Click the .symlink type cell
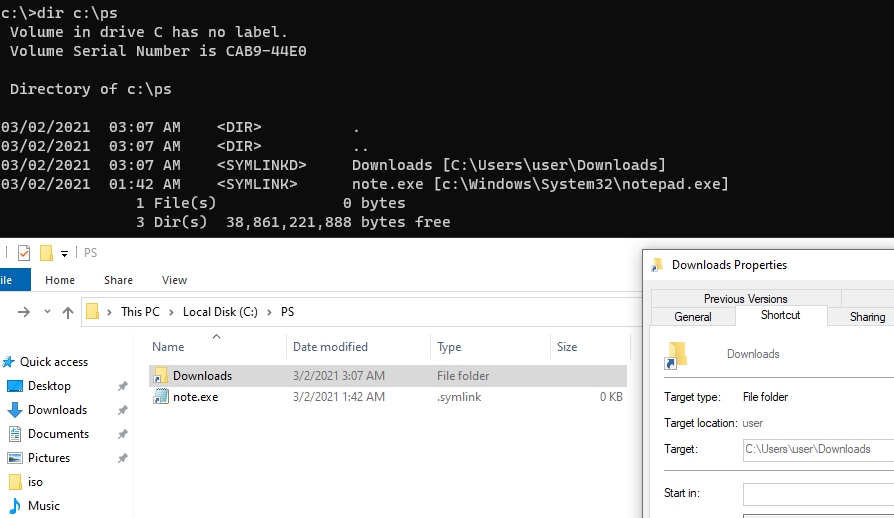The image size is (894, 518). point(459,397)
